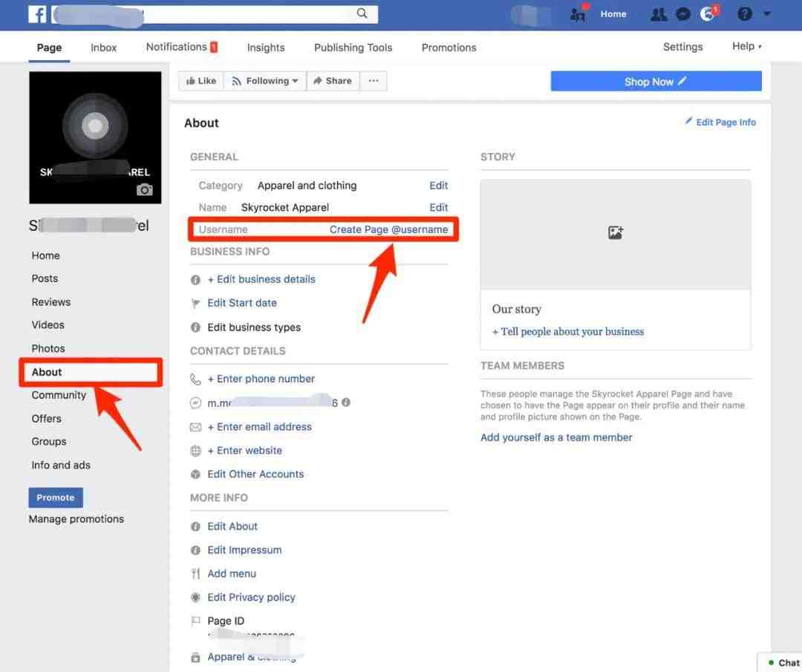Click the phone icon in Contact Details
Viewport: 802px width, 672px height.
point(195,379)
